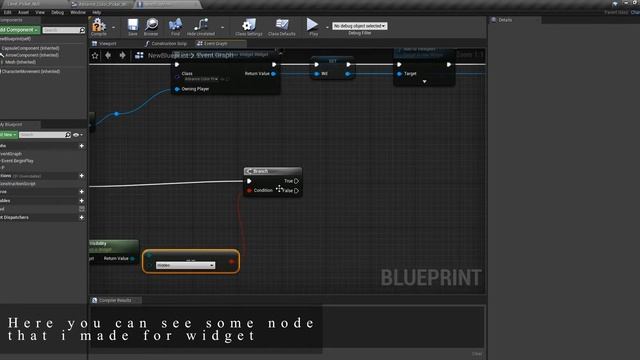This screenshot has height=360, width=640.
Task: Select Mesh (Inherited) component
Action: (20, 62)
